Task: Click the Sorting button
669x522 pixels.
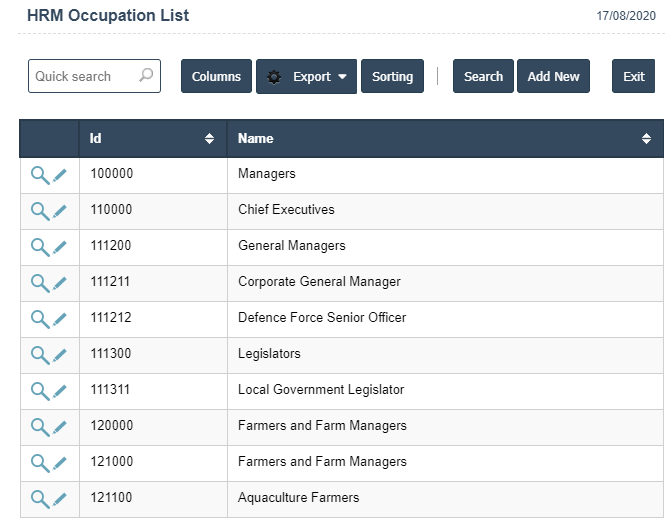Action: tap(392, 77)
